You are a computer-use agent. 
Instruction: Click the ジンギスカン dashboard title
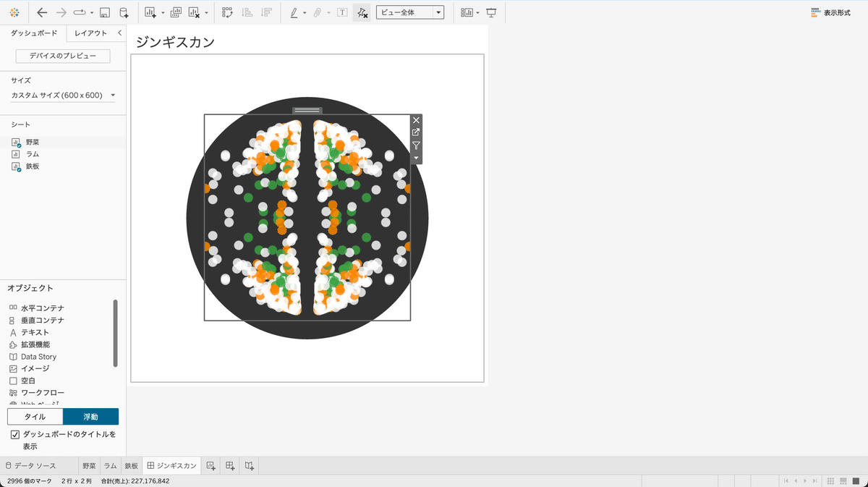point(175,42)
